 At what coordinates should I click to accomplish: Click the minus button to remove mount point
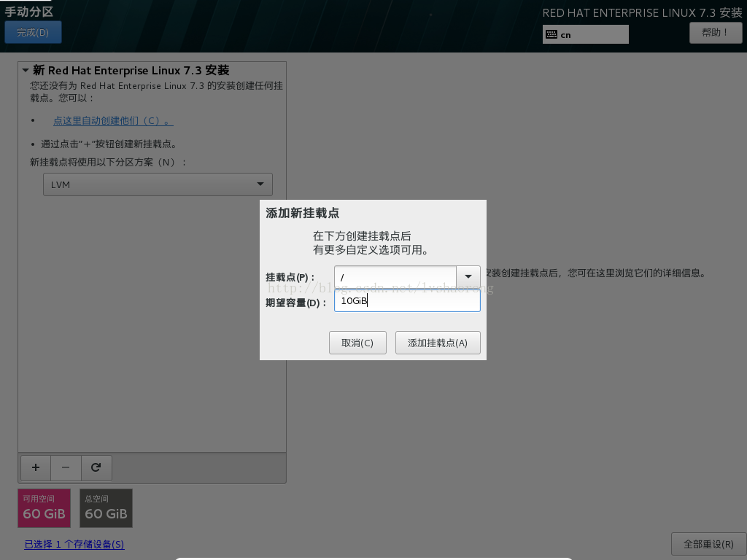66,467
